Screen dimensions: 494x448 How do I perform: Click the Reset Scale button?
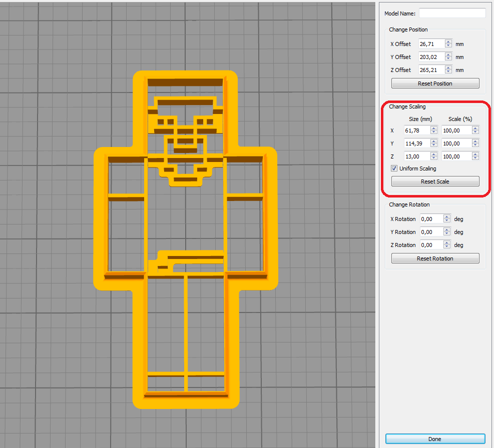tap(435, 181)
